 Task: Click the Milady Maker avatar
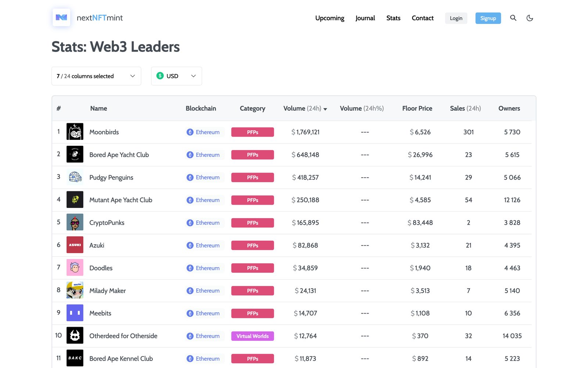75,290
